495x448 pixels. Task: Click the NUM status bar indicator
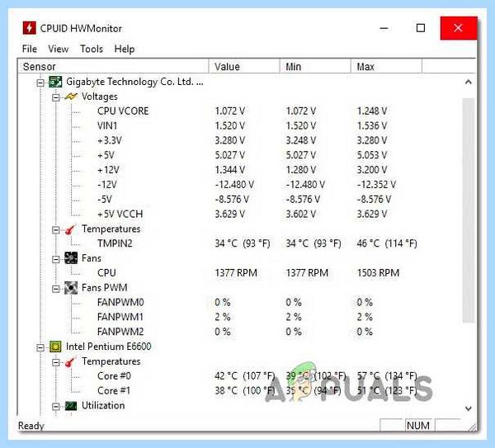(418, 426)
